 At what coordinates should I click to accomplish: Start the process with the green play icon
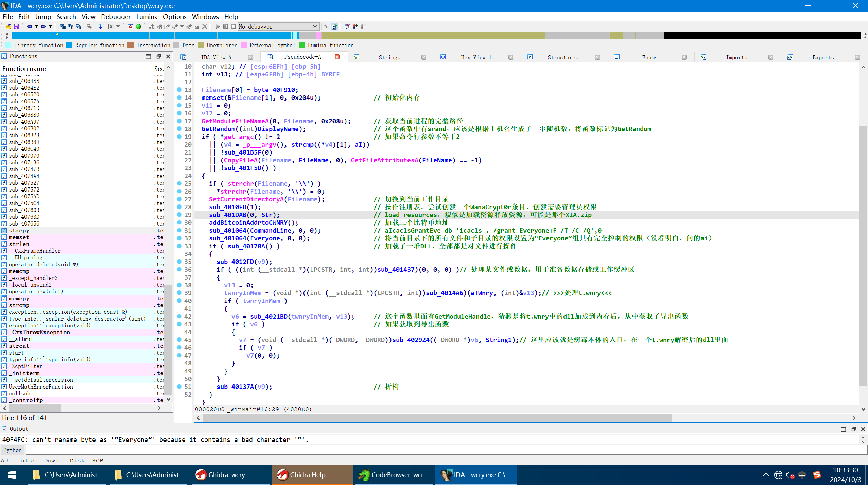218,26
